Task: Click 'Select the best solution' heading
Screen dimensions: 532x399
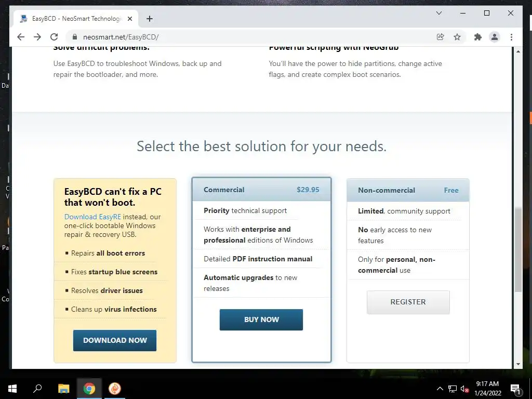Action: (x=261, y=146)
